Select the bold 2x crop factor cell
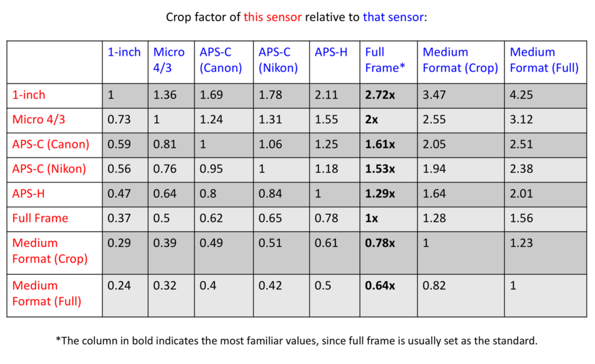Image resolution: width=595 pixels, height=364 pixels. [x=372, y=120]
